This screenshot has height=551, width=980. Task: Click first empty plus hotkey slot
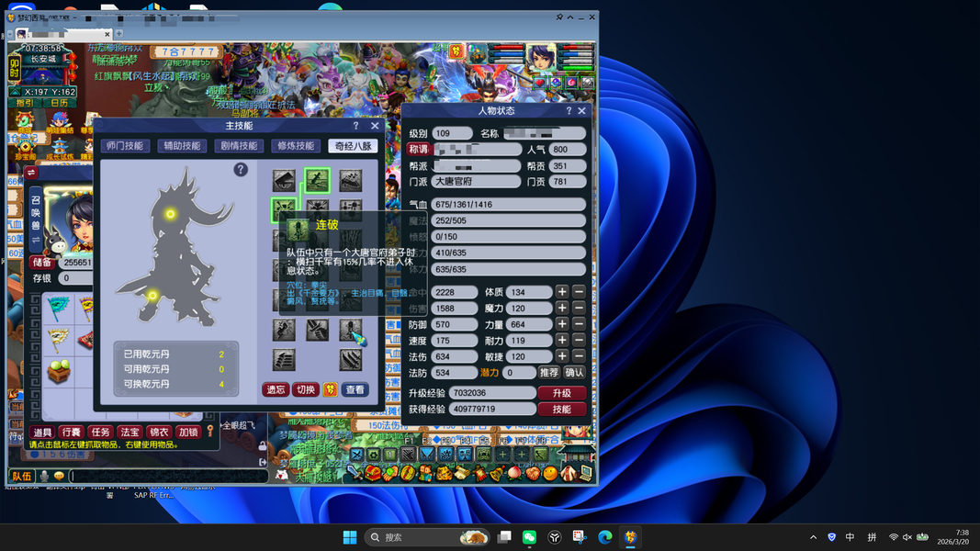pyautogui.click(x=502, y=455)
